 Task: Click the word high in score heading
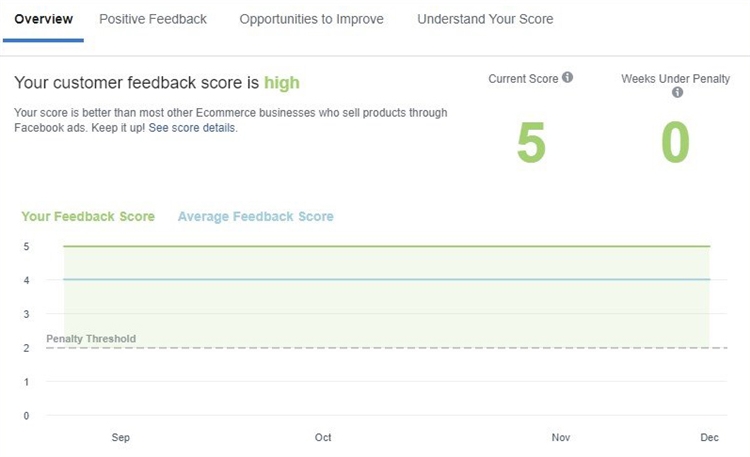[281, 82]
